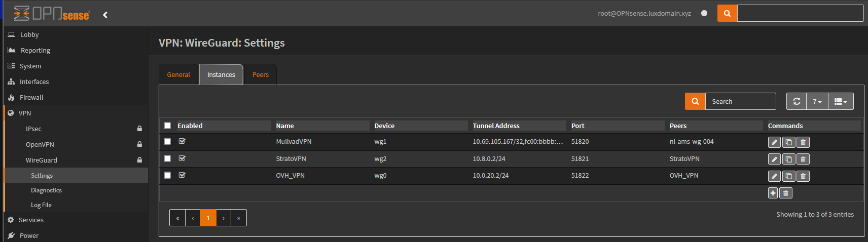Open the rows-per-page dropdown showing 7
This screenshot has height=242, width=868.
pyautogui.click(x=817, y=102)
